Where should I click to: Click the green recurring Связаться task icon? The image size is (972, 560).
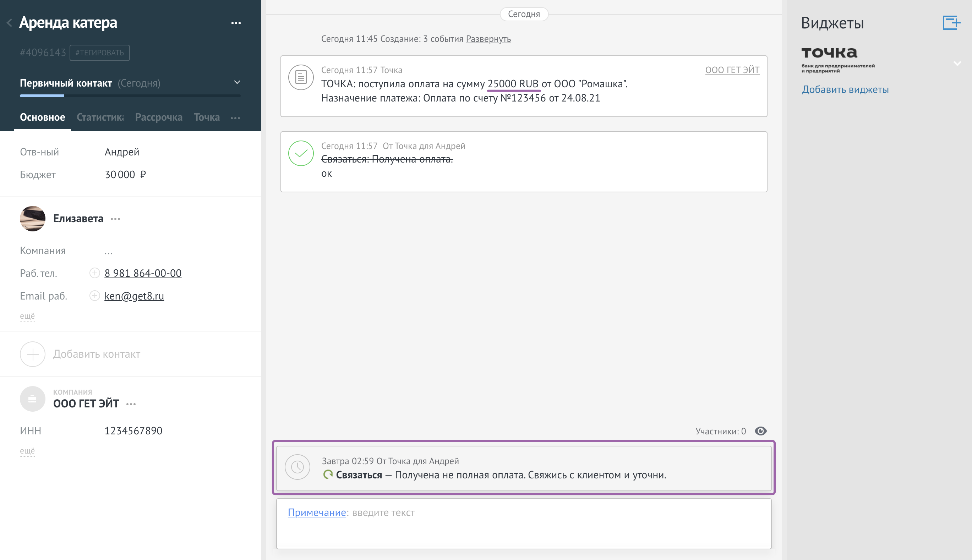(328, 474)
